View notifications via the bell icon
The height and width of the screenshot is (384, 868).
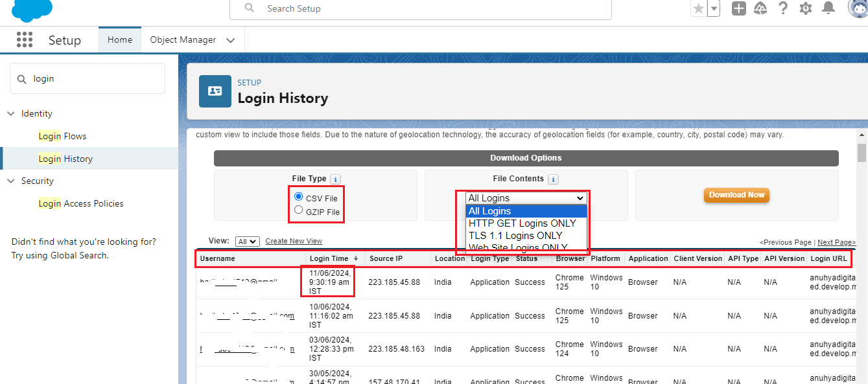coord(827,8)
